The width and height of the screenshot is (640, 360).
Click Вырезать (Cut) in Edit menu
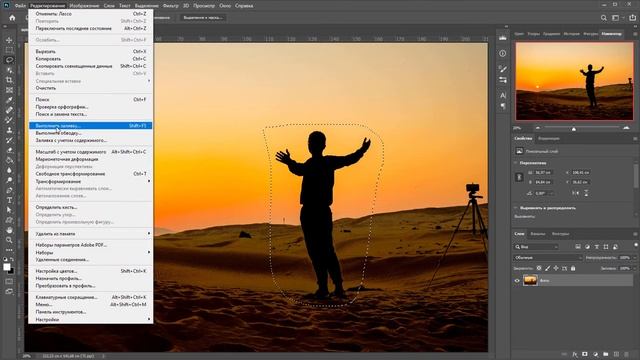pyautogui.click(x=91, y=51)
